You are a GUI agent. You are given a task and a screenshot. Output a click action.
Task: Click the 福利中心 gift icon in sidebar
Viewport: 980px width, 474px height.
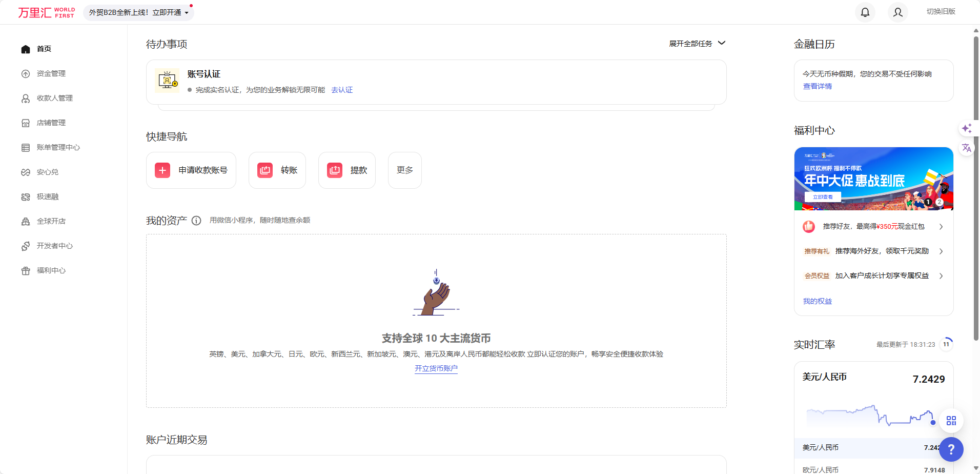click(x=26, y=270)
